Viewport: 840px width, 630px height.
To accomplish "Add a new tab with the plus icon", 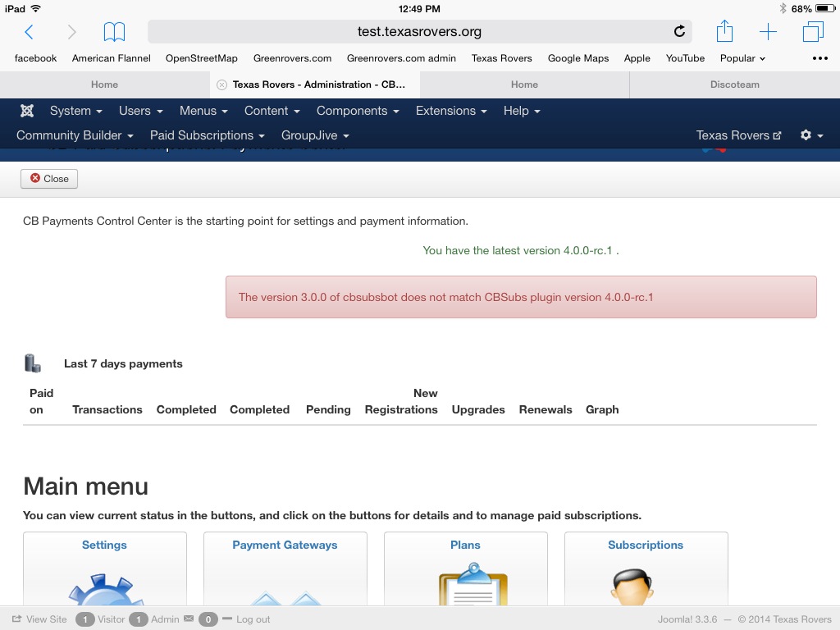I will [x=768, y=32].
